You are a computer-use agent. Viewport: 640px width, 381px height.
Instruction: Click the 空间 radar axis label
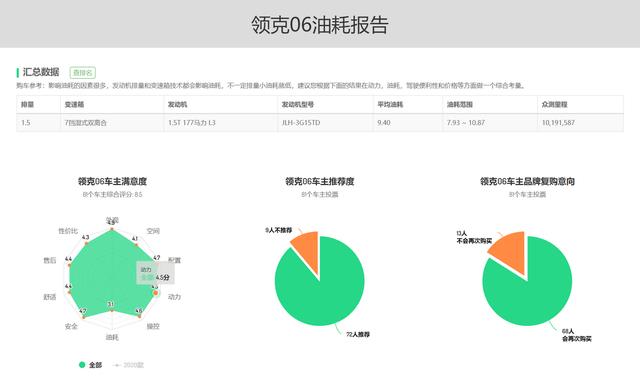coord(153,231)
